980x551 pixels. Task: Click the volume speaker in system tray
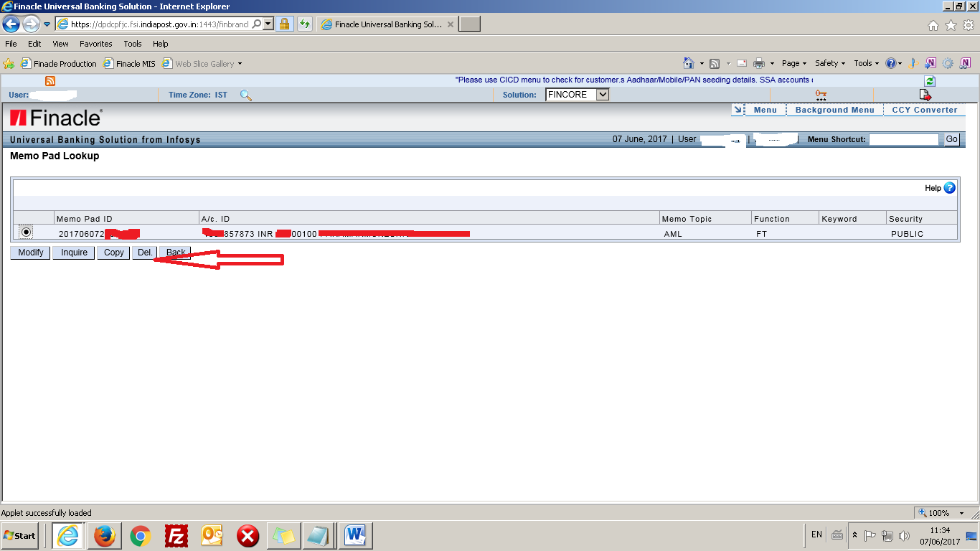click(903, 535)
